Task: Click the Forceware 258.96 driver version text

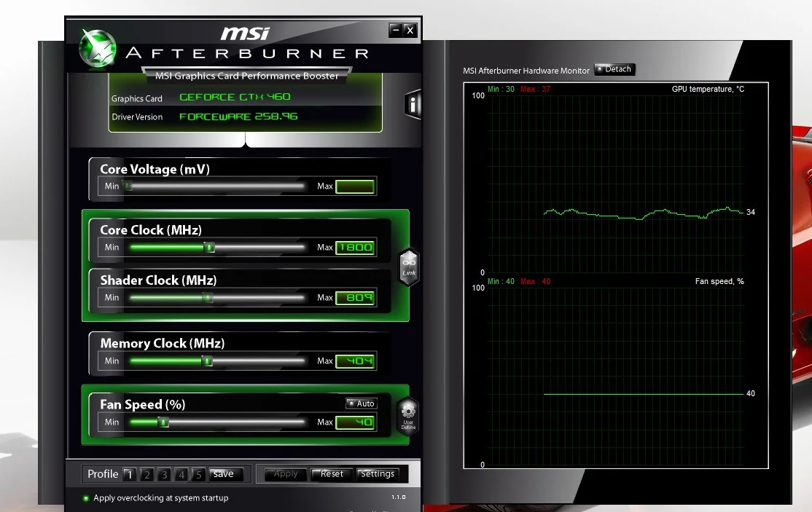Action: [x=238, y=117]
